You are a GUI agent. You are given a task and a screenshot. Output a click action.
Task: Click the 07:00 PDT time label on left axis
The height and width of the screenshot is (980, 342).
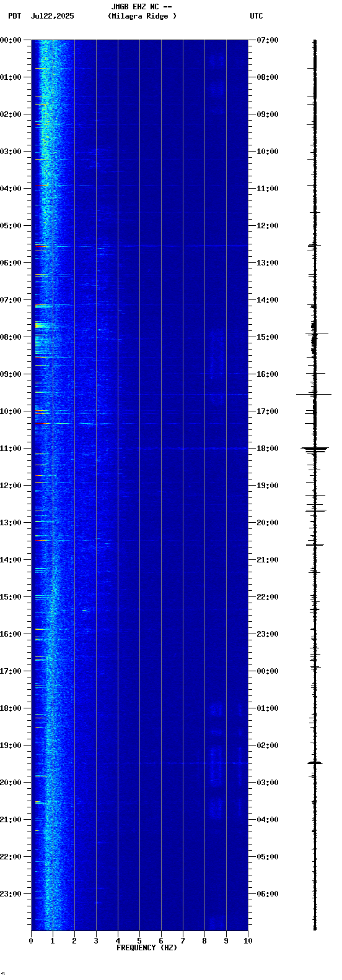[11, 300]
